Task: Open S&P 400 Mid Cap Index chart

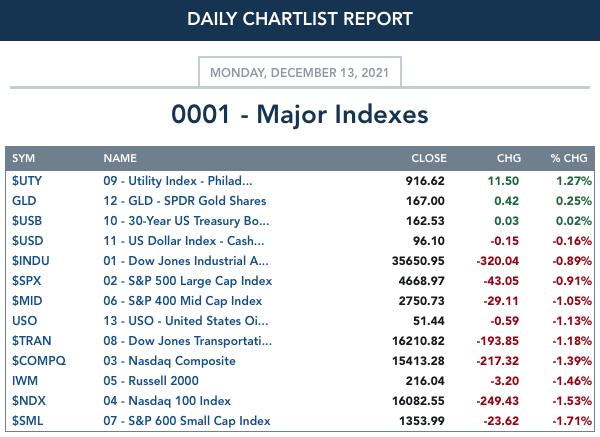Action: (x=183, y=301)
